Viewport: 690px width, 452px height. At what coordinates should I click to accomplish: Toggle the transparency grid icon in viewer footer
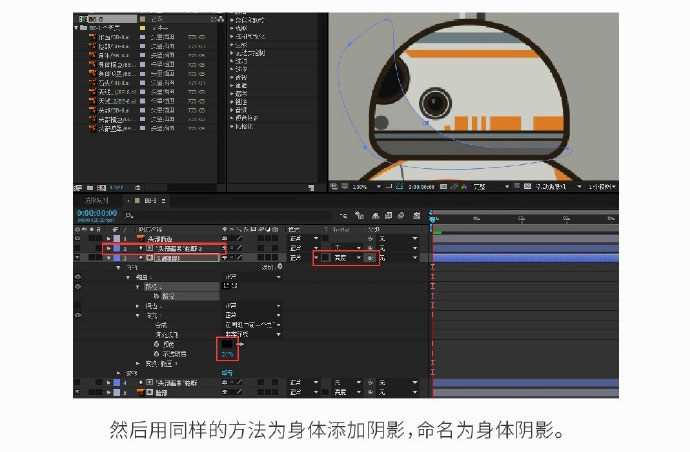coord(527,187)
